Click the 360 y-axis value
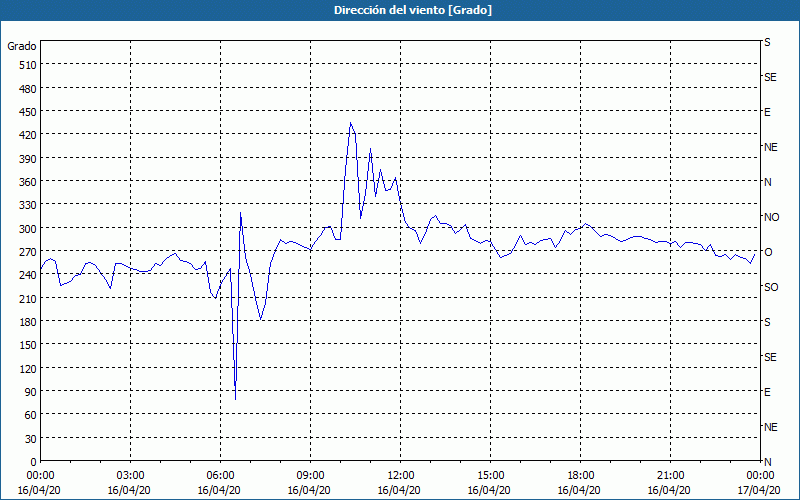This screenshot has width=800, height=500. pos(29,182)
